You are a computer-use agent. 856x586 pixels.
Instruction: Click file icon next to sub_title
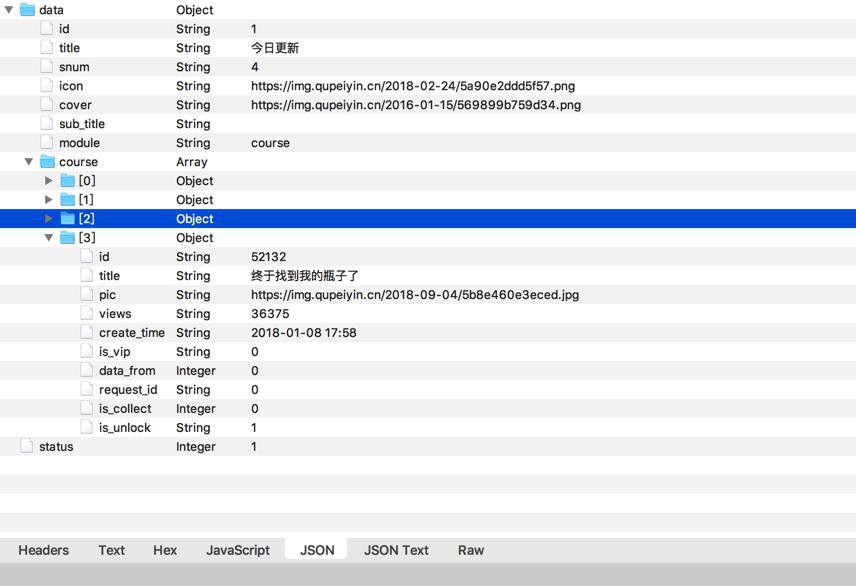(x=47, y=124)
